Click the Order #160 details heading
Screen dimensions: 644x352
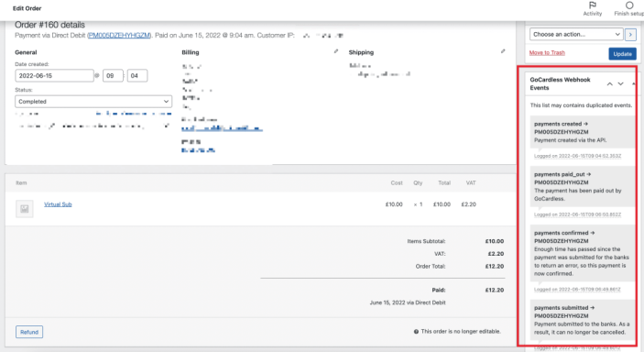coord(49,25)
